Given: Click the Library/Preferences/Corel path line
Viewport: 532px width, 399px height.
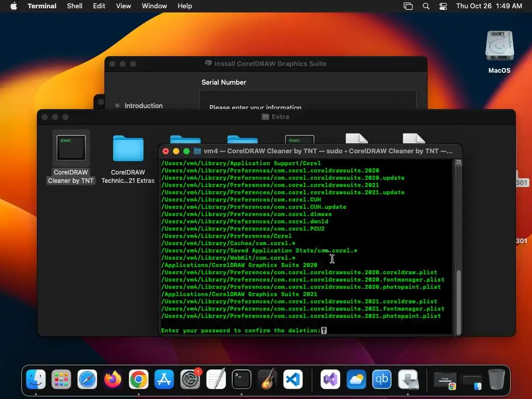Looking at the screenshot, I should point(227,236).
